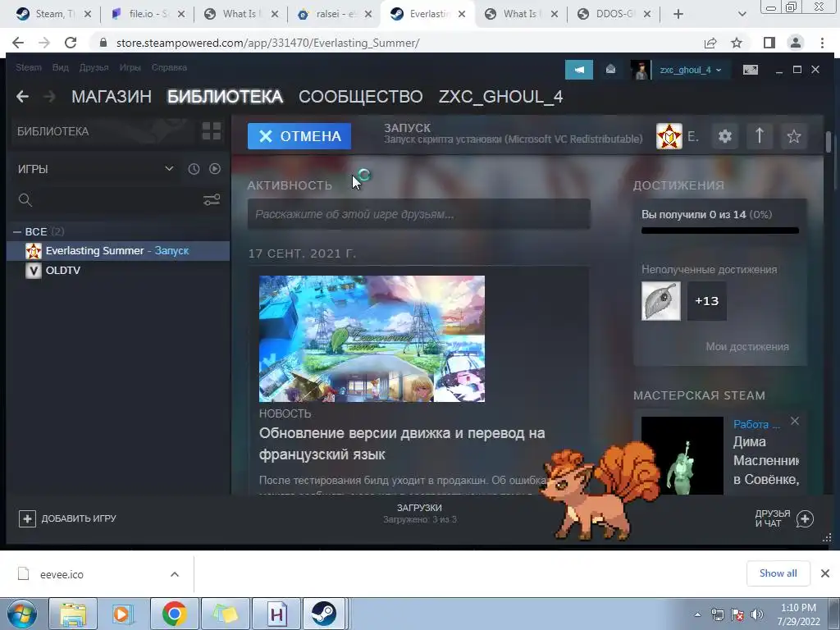
Task: Share this page icon in address bar
Action: click(710, 43)
